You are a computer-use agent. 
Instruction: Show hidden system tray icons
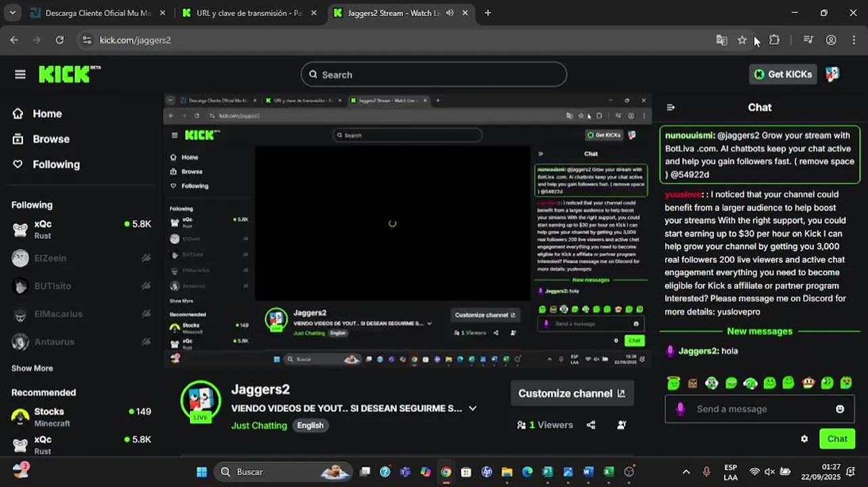(686, 471)
